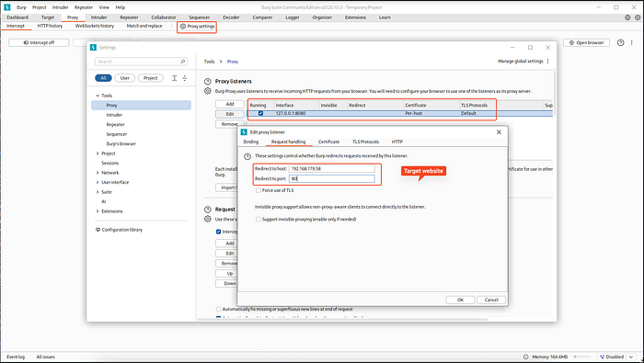This screenshot has height=363, width=644.
Task: Select Sessions in Settings tree
Action: point(110,164)
